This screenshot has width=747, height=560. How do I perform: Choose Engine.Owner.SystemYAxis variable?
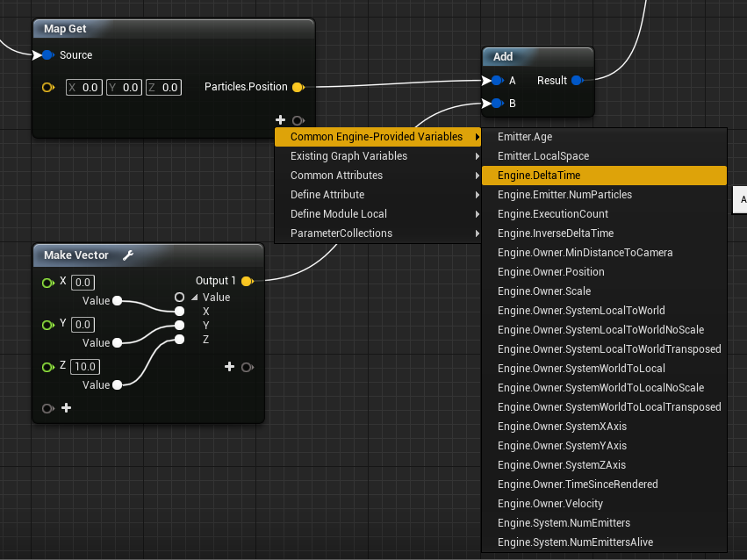[x=605, y=446]
